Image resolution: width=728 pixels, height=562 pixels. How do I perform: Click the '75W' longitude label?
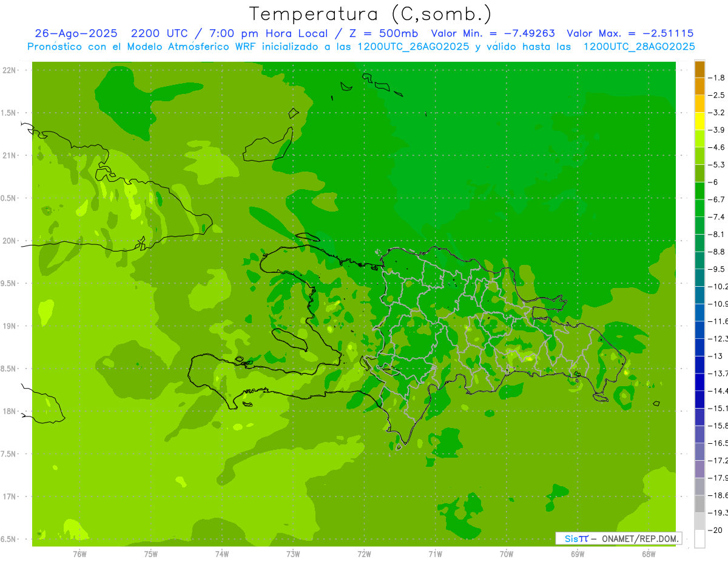pyautogui.click(x=151, y=554)
